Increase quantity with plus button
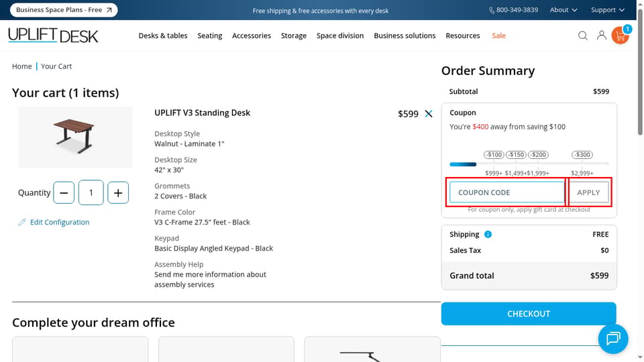Viewport: 644px width, 362px height. (118, 193)
